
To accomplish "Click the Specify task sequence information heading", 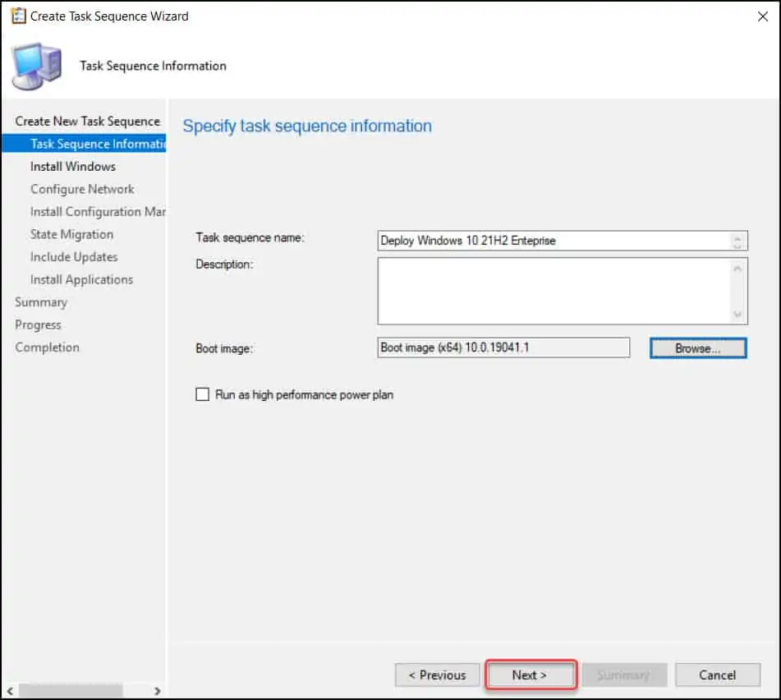I will (x=307, y=126).
